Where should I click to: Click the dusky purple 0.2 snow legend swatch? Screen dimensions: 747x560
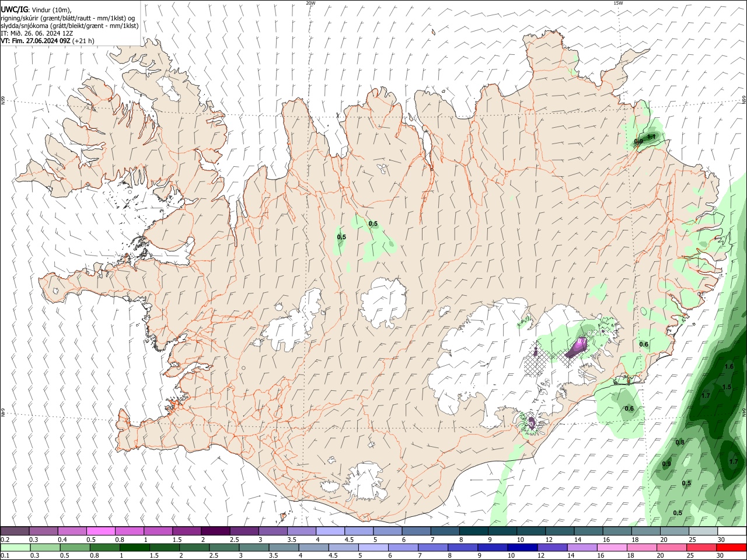[15, 531]
